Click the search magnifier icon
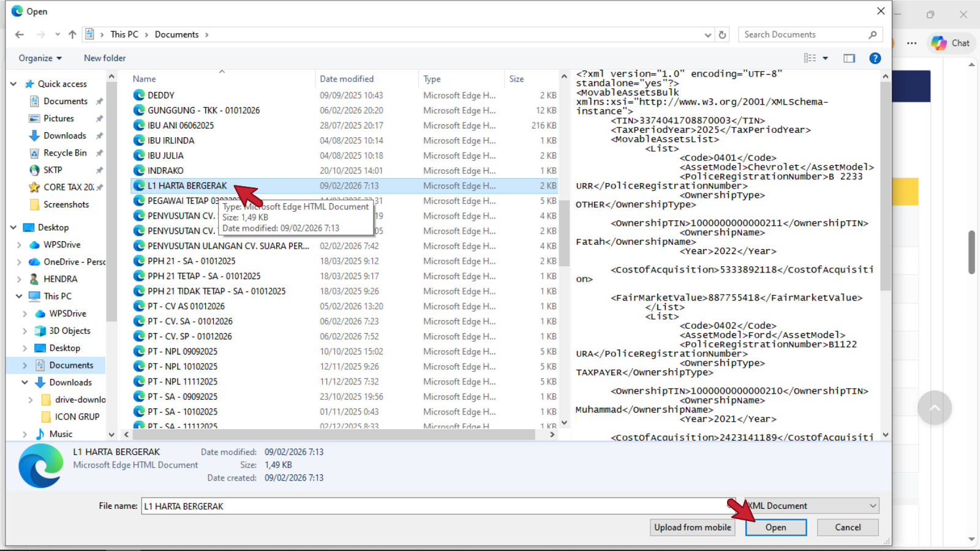 tap(872, 35)
